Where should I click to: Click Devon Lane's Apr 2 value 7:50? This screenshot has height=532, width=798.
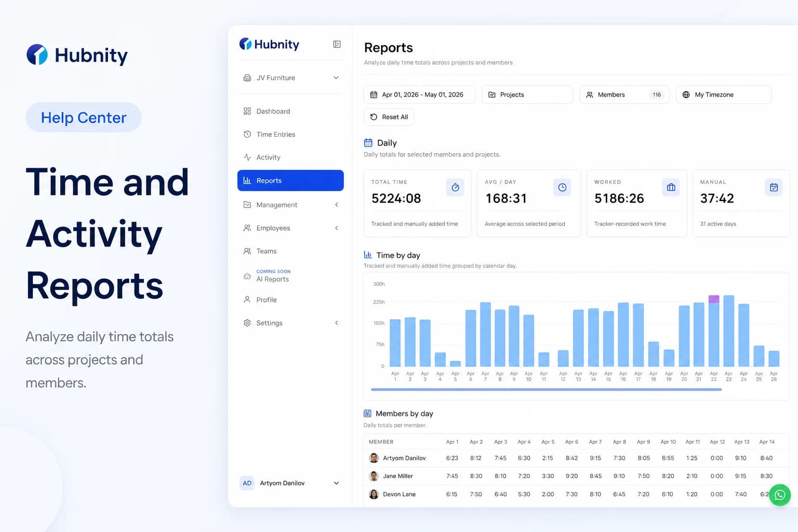point(476,494)
